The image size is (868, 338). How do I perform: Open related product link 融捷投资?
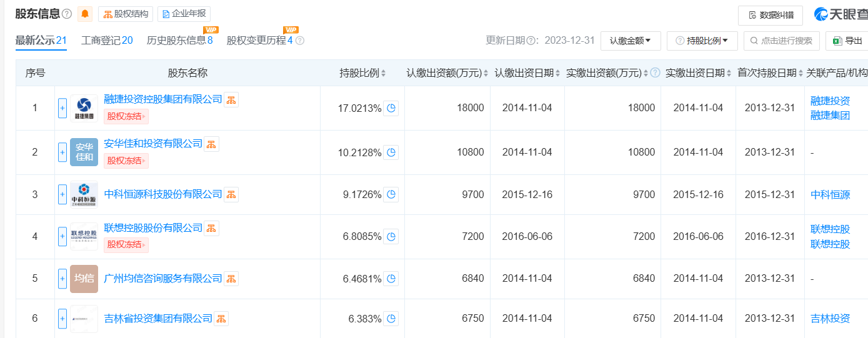pos(830,101)
